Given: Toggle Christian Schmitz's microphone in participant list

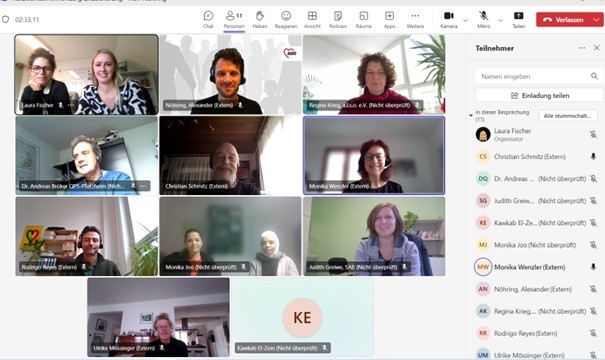Looking at the screenshot, I should [x=593, y=156].
